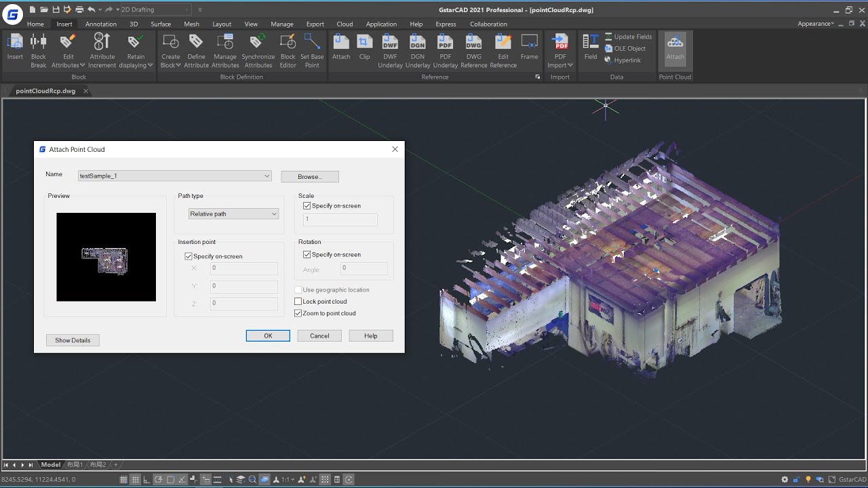Viewport: 868px width, 488px height.
Task: Click Cancel in Attach Point Cloud dialog
Action: [319, 335]
